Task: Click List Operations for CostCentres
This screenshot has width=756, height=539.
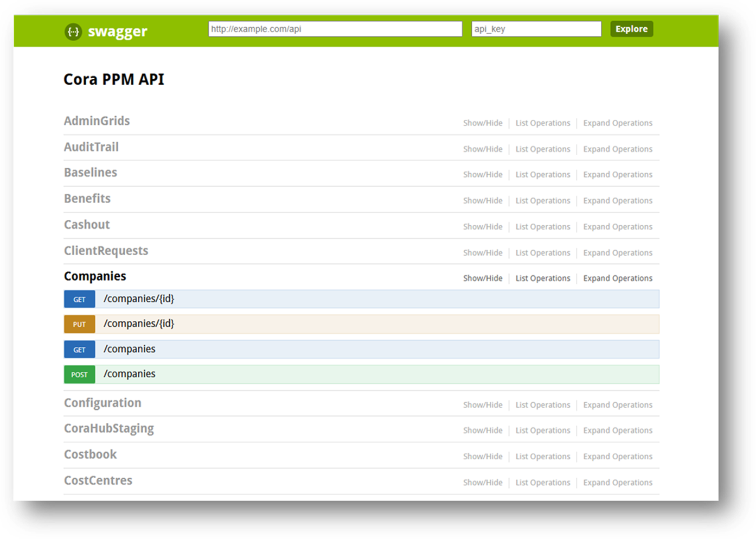Action: 543,483
